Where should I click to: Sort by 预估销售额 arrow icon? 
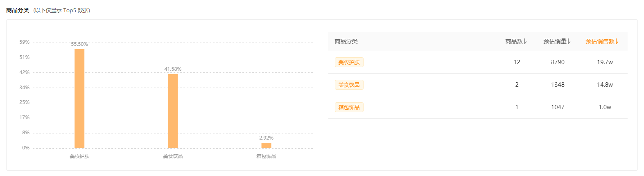[617, 41]
